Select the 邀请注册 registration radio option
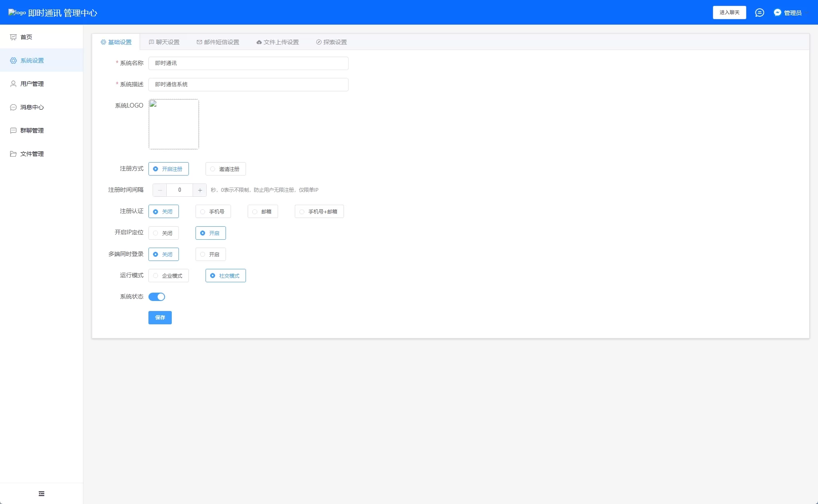This screenshot has width=818, height=504. click(x=225, y=169)
